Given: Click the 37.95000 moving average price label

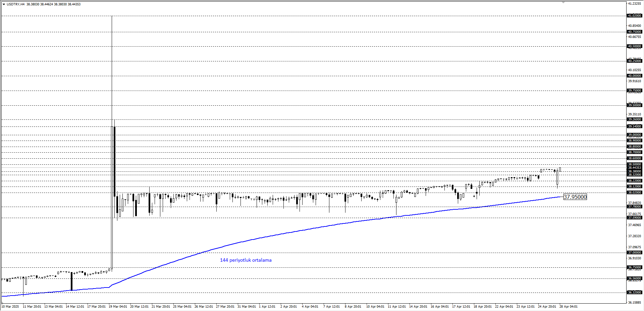Looking at the screenshot, I should 575,197.
